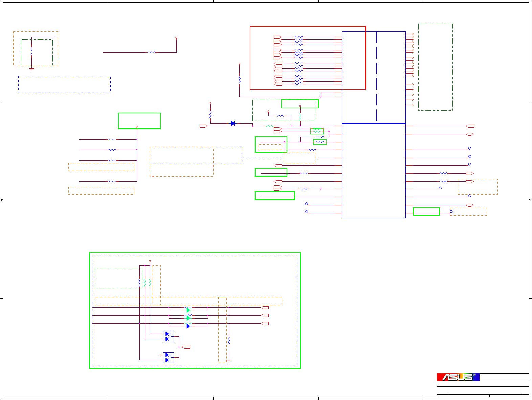
Task: Click the port symbol joined to both dual-diode packages
Action: coord(186,347)
